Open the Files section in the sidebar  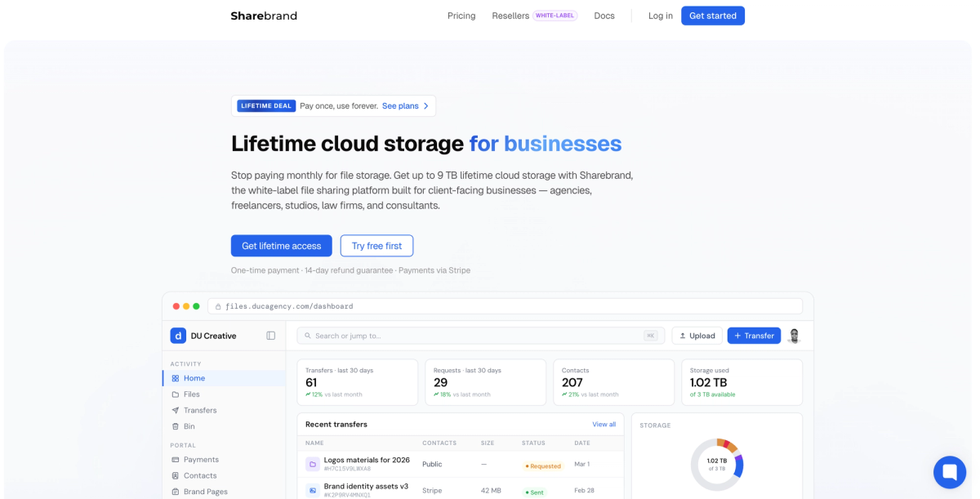point(190,394)
